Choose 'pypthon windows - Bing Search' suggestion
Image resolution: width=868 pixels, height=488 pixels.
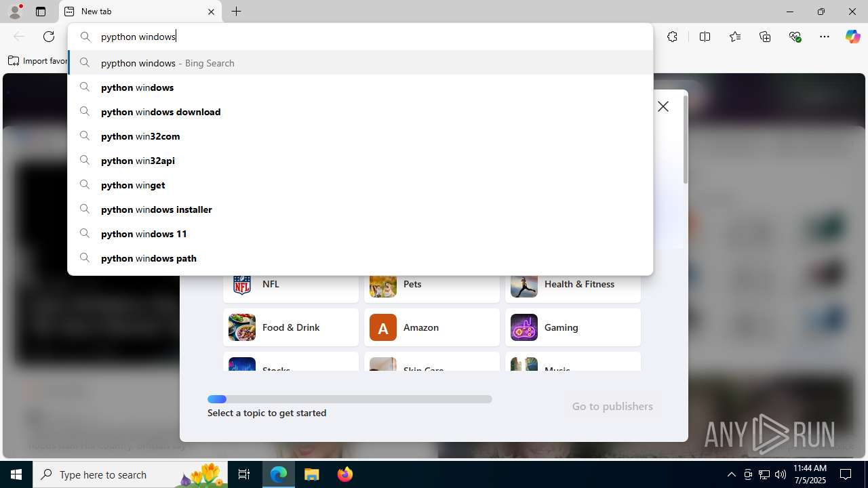360,63
